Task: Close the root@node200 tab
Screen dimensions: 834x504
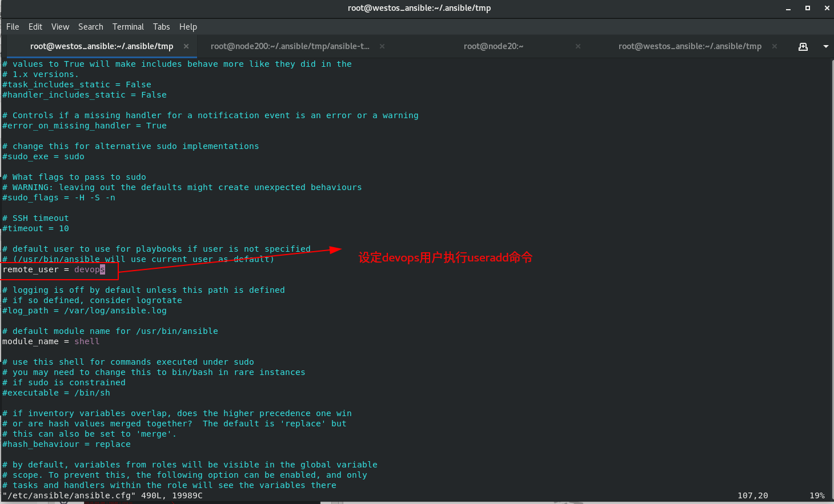Action: [382, 46]
